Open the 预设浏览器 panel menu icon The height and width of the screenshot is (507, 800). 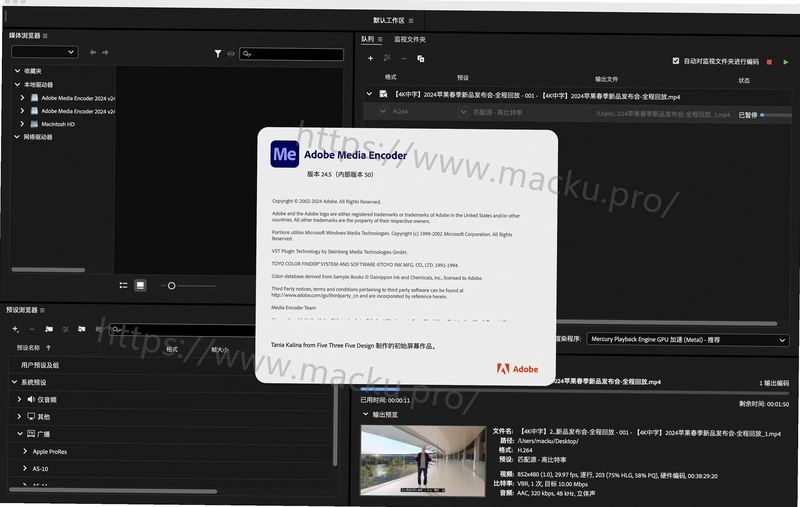click(42, 310)
